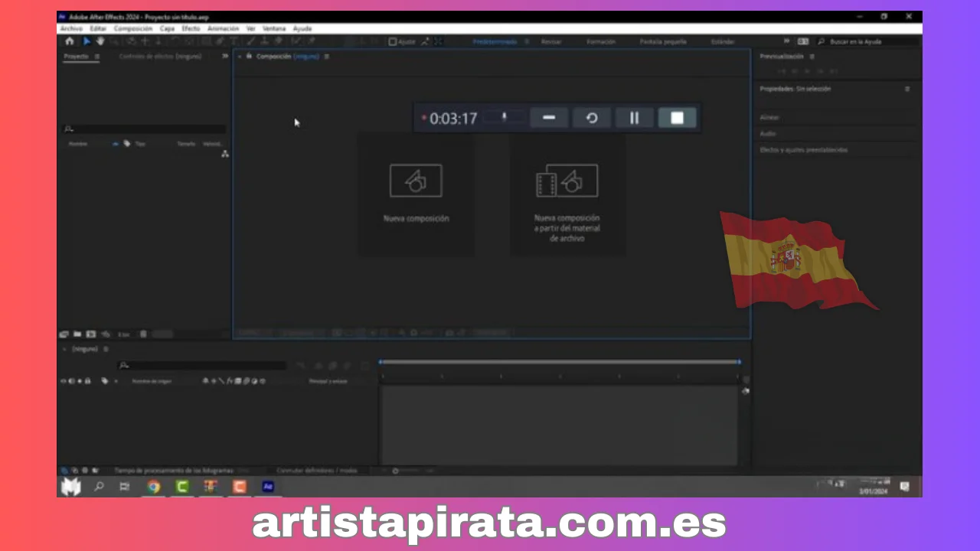Restart the screen recording
This screenshot has height=551, width=980.
[592, 118]
